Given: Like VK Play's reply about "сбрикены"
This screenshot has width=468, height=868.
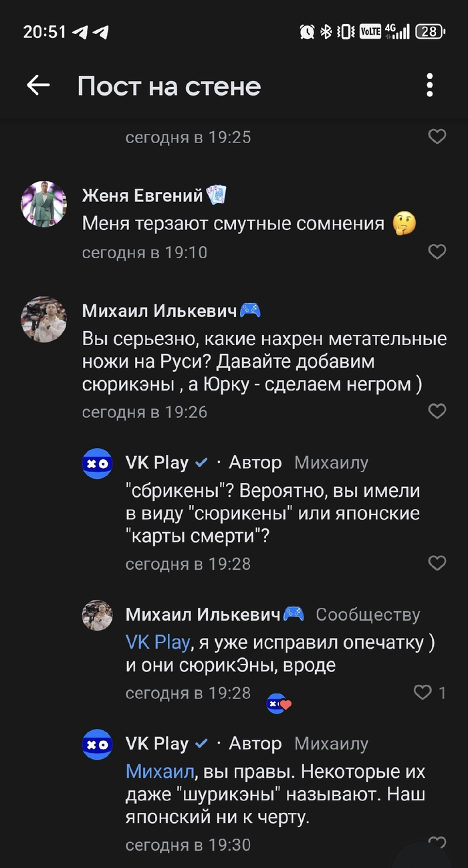Looking at the screenshot, I should [437, 563].
